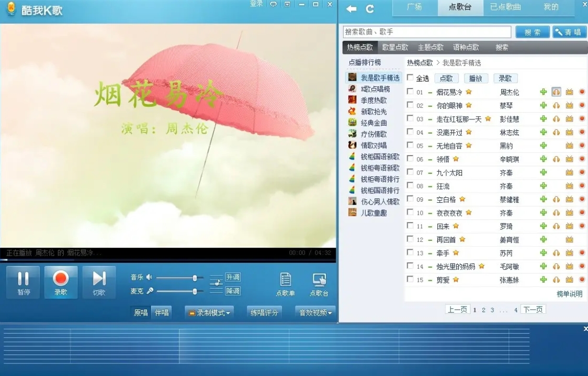Select the 主题点歌 tab
The image size is (588, 376).
[x=431, y=47]
